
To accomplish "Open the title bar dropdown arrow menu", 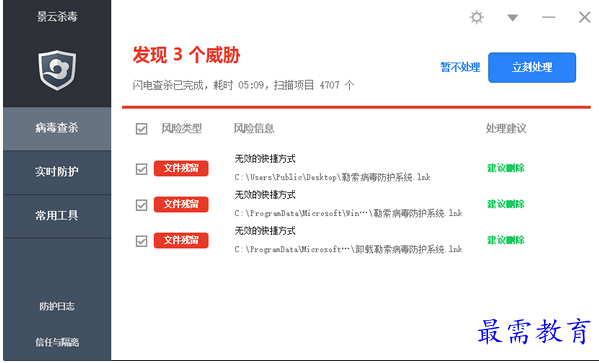I will (x=512, y=18).
